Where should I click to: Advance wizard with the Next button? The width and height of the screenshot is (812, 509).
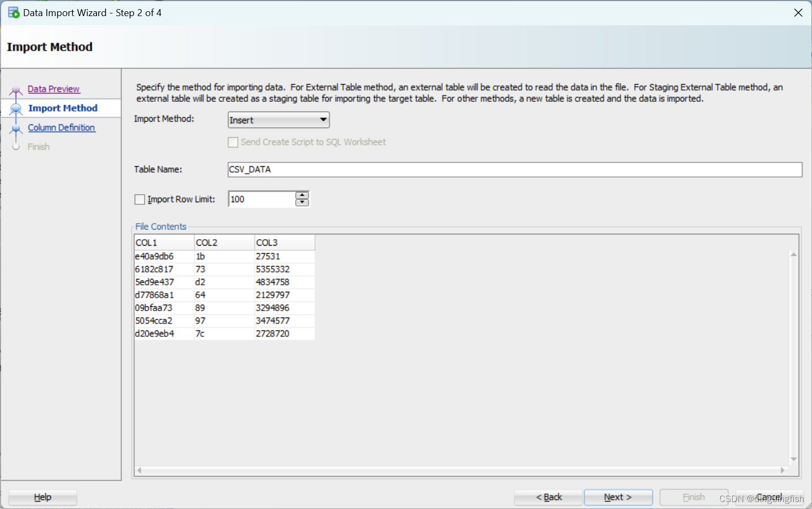click(x=618, y=497)
